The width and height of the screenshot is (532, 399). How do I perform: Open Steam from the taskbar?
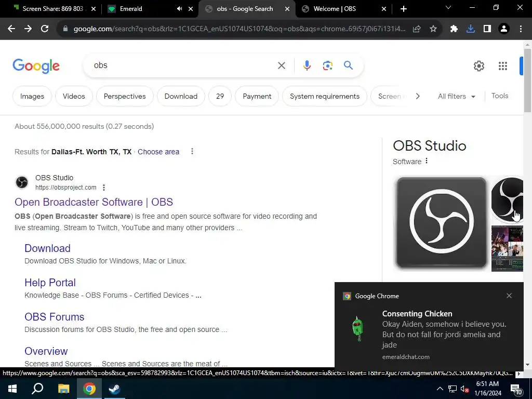pyautogui.click(x=115, y=389)
